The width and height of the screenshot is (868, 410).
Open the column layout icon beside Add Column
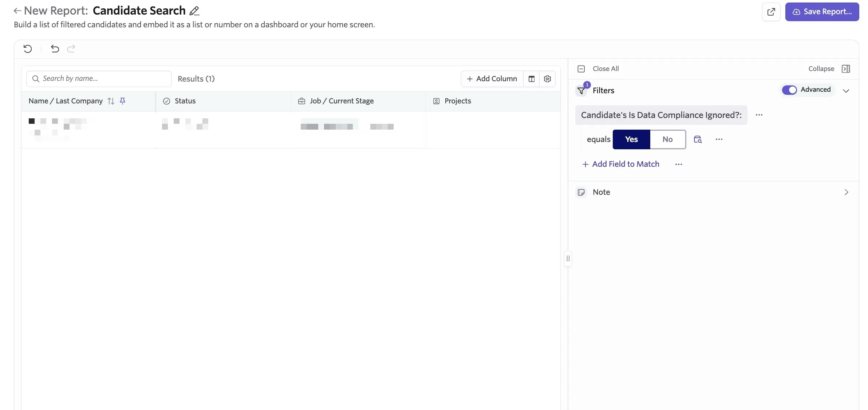click(x=532, y=79)
